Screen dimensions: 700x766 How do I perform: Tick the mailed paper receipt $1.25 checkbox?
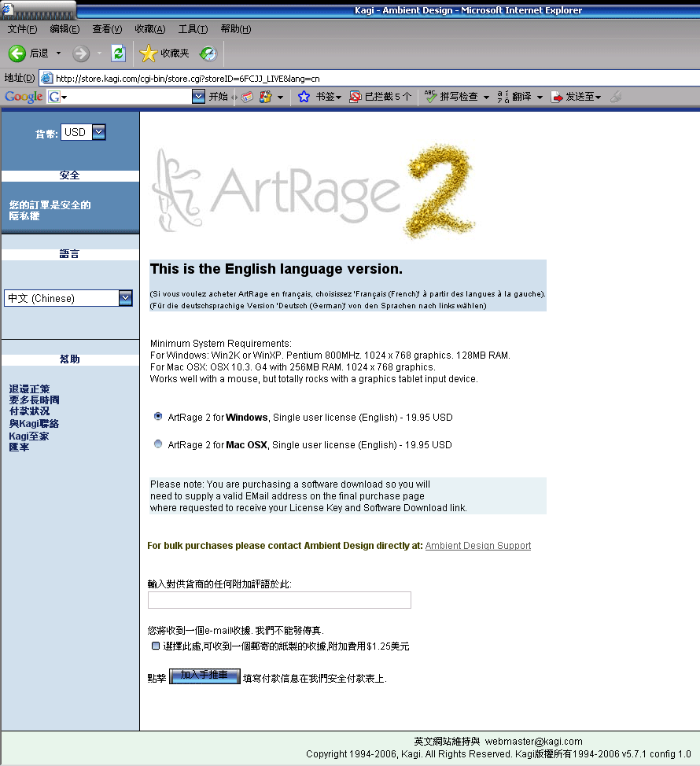(x=156, y=646)
